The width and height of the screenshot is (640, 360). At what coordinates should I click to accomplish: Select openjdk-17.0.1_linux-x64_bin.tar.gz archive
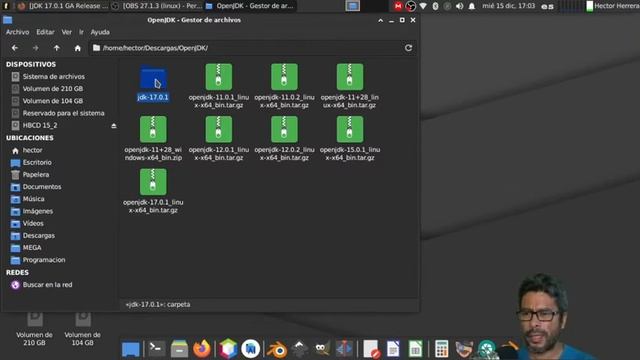pos(153,191)
